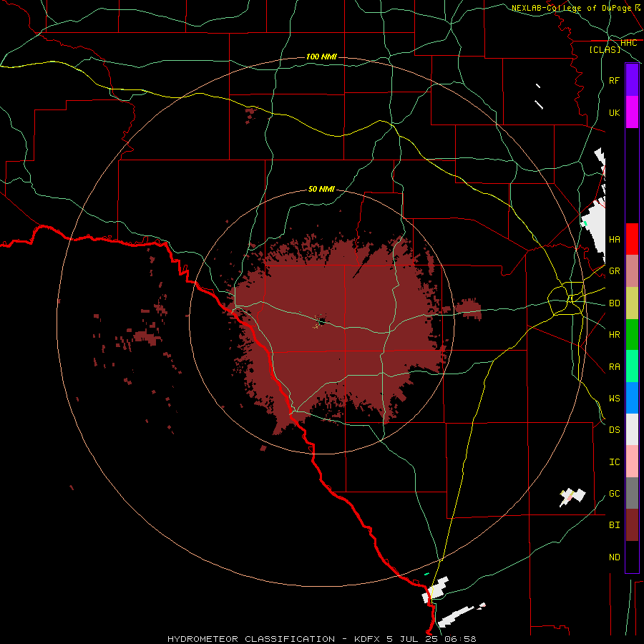Click the 'HYDROMETEOR CLASSIFICATION' title text
644x644 pixels.
(x=251, y=639)
